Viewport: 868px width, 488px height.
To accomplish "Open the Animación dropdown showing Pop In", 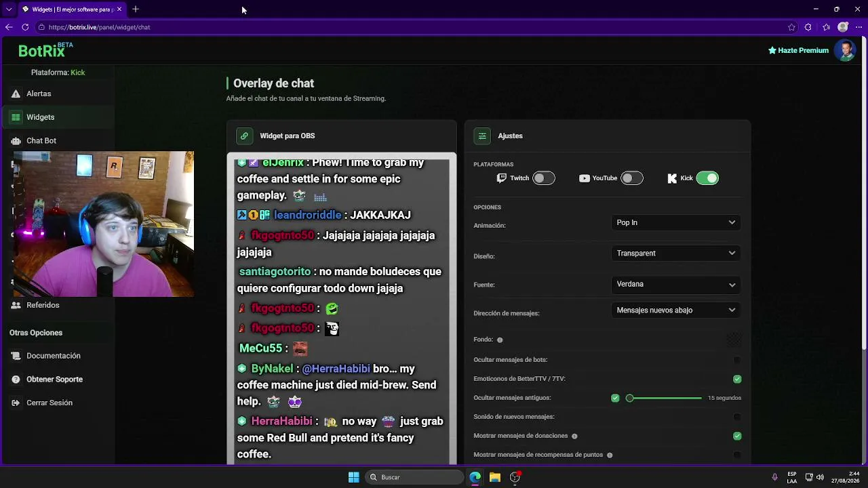I will click(x=675, y=222).
